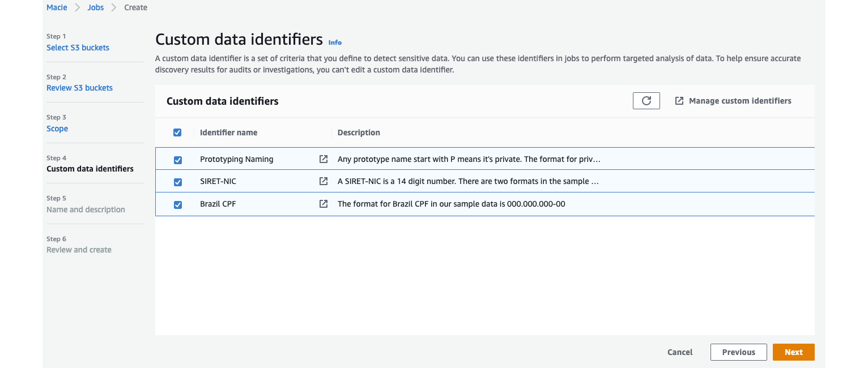Go back using the Previous button
The width and height of the screenshot is (868, 368).
pyautogui.click(x=738, y=352)
